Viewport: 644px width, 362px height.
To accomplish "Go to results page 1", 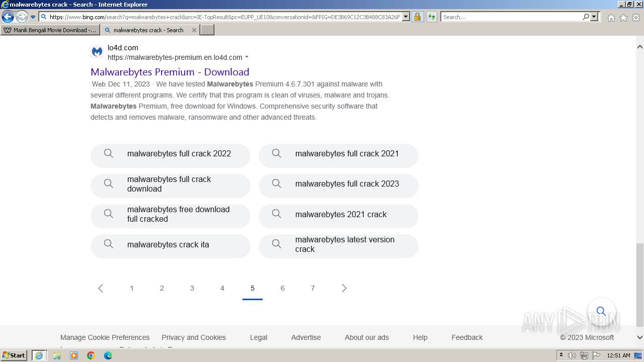I will coord(132,288).
